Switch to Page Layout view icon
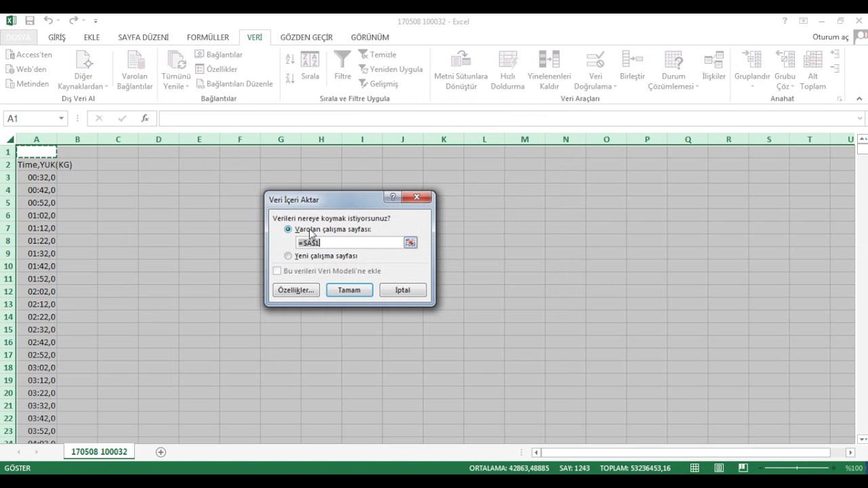The height and width of the screenshot is (488, 868). click(x=719, y=468)
